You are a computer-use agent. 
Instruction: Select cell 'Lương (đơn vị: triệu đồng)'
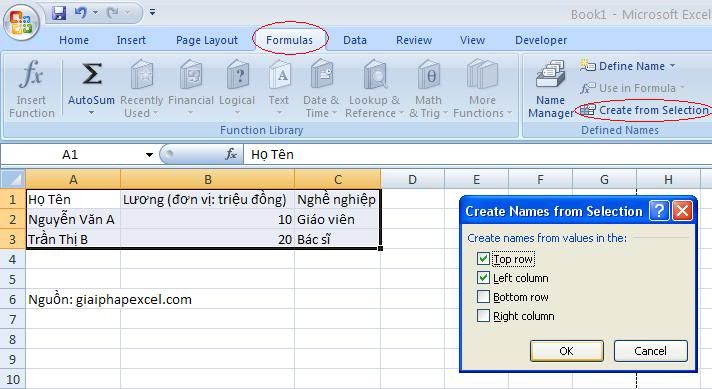click(x=208, y=200)
